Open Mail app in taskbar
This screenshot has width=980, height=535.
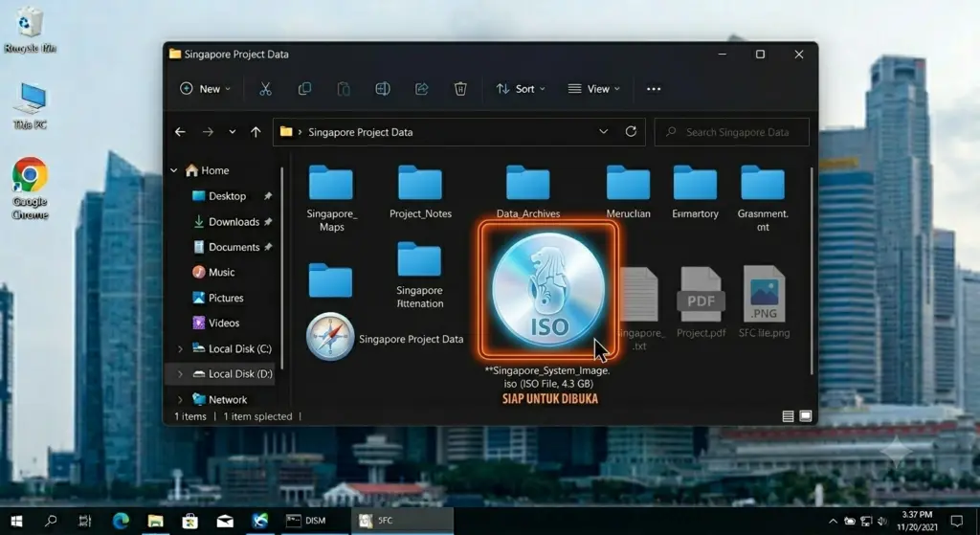point(225,521)
